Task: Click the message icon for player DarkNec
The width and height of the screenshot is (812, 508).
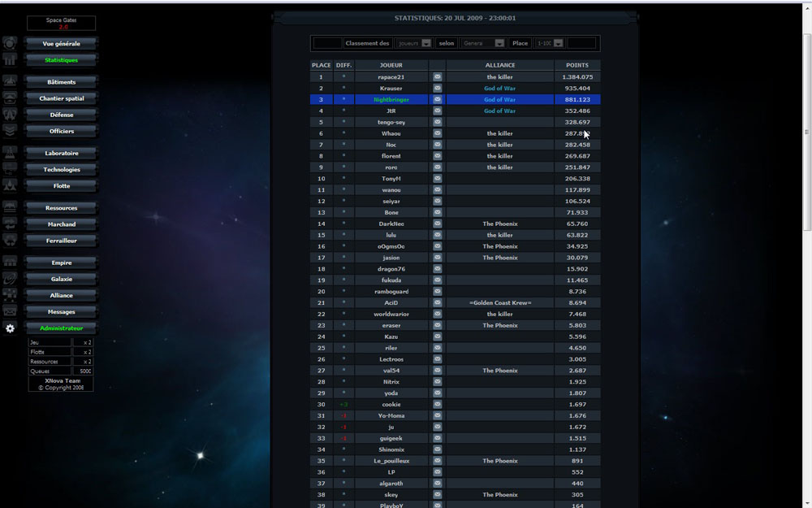Action: click(437, 224)
